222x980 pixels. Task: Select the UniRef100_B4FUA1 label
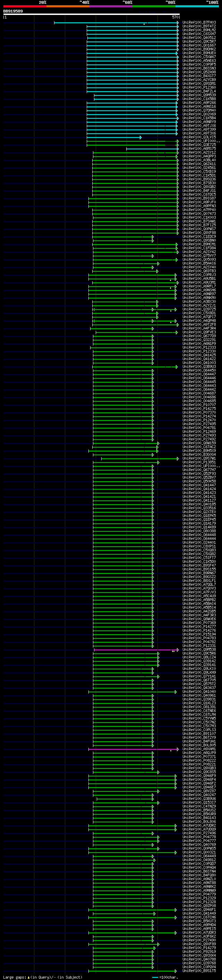pyautogui.click(x=199, y=742)
